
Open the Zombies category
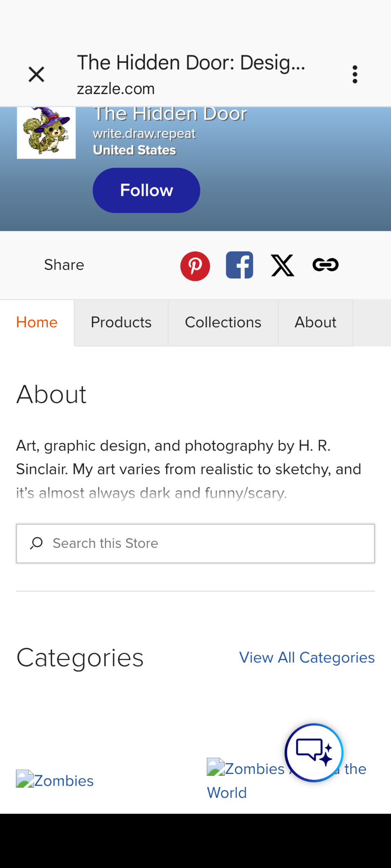55,780
